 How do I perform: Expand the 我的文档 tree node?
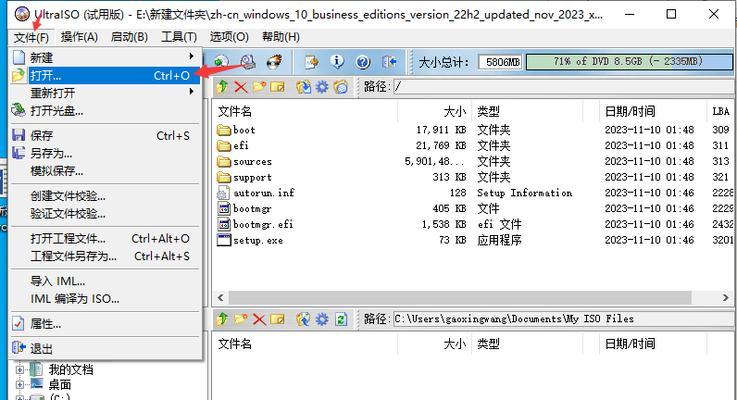click(x=19, y=369)
